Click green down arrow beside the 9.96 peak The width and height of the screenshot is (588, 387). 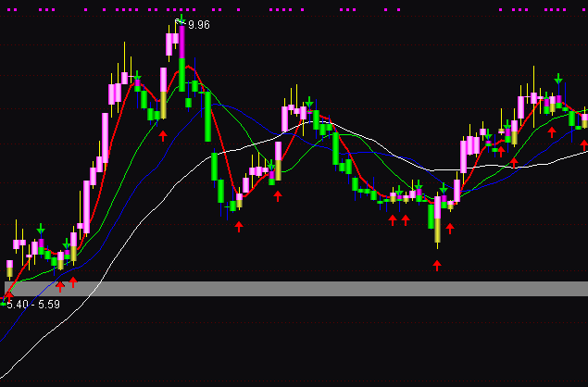coord(181,19)
